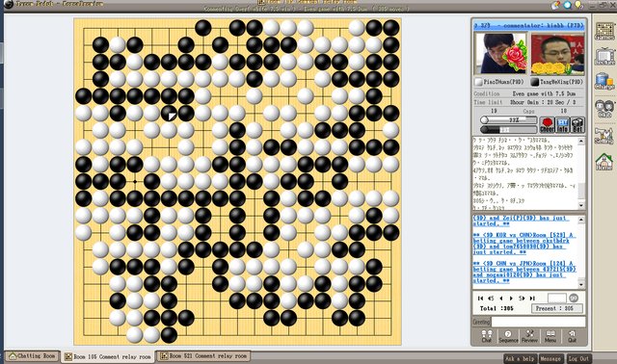Viewport: 617px width, 364px height.
Task: Open the CHN vs JPN Room 124 betting game link
Action: click(x=524, y=272)
